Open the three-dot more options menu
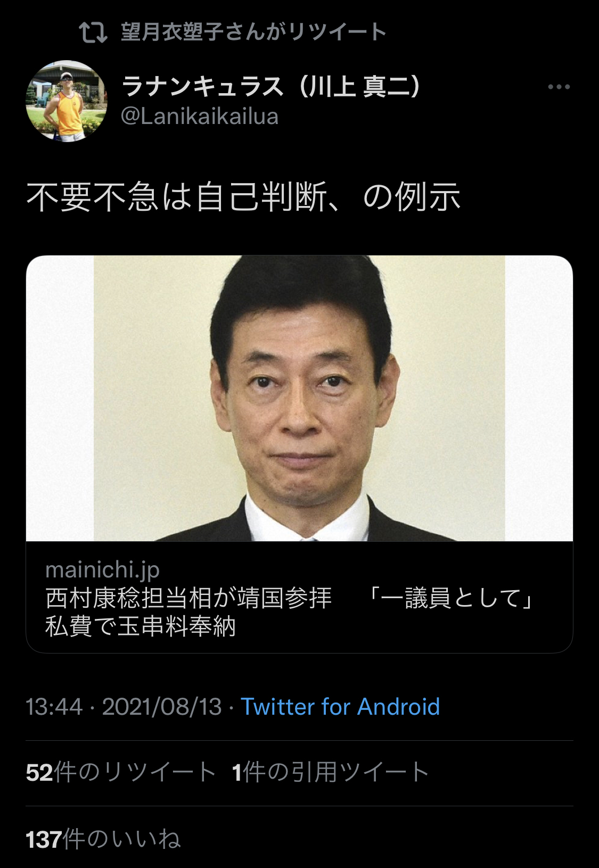The width and height of the screenshot is (599, 868). click(x=559, y=87)
